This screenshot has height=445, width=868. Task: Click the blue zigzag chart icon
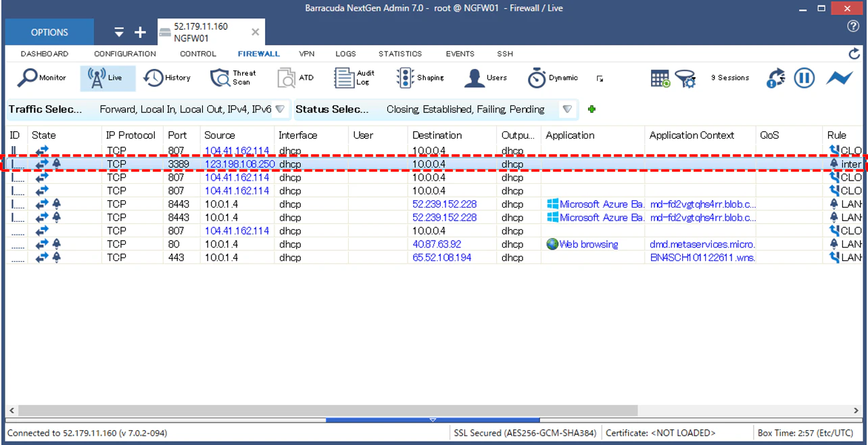pos(840,78)
